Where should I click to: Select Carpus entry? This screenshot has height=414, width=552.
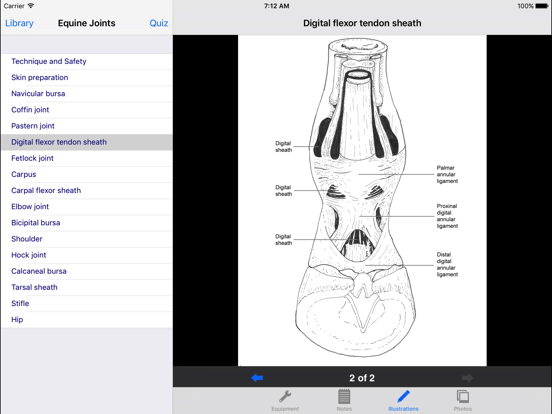(x=87, y=174)
